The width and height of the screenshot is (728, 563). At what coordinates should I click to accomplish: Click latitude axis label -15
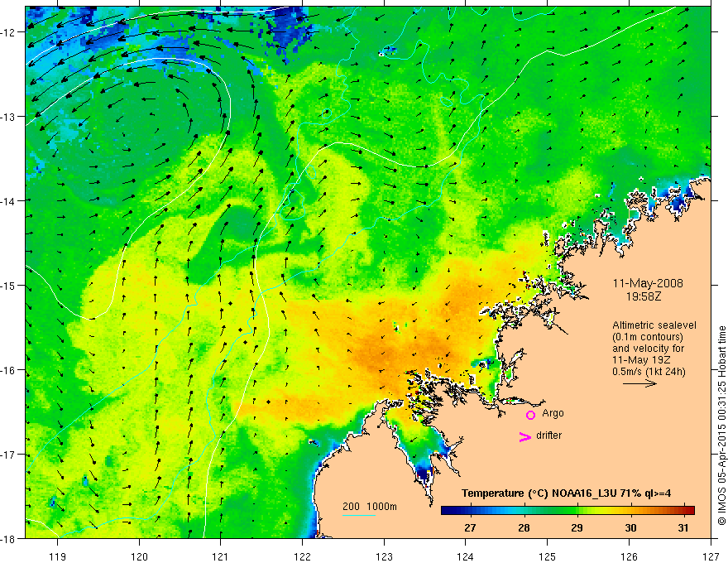point(9,285)
